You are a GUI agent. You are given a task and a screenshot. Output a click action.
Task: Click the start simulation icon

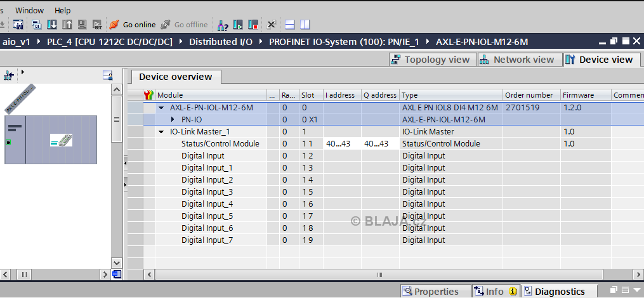click(x=82, y=25)
